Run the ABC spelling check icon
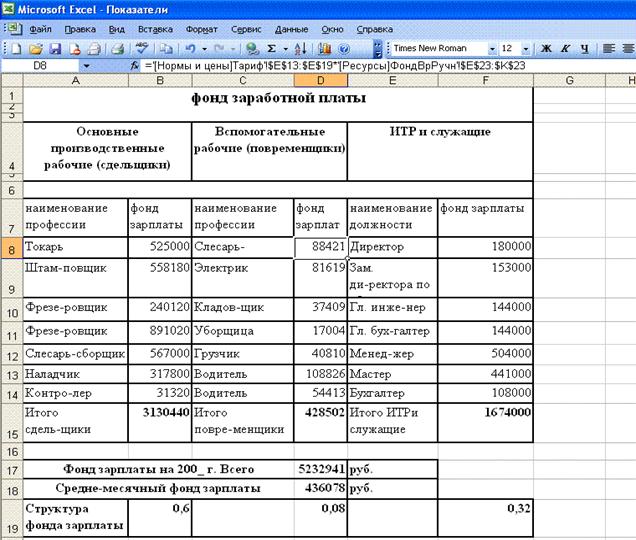The height and width of the screenshot is (540, 636). point(142,49)
